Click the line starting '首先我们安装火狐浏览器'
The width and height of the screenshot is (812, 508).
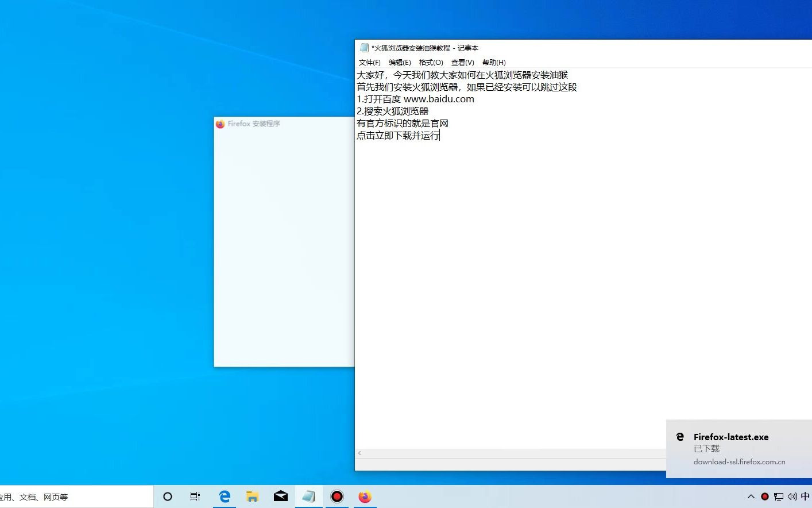[467, 87]
